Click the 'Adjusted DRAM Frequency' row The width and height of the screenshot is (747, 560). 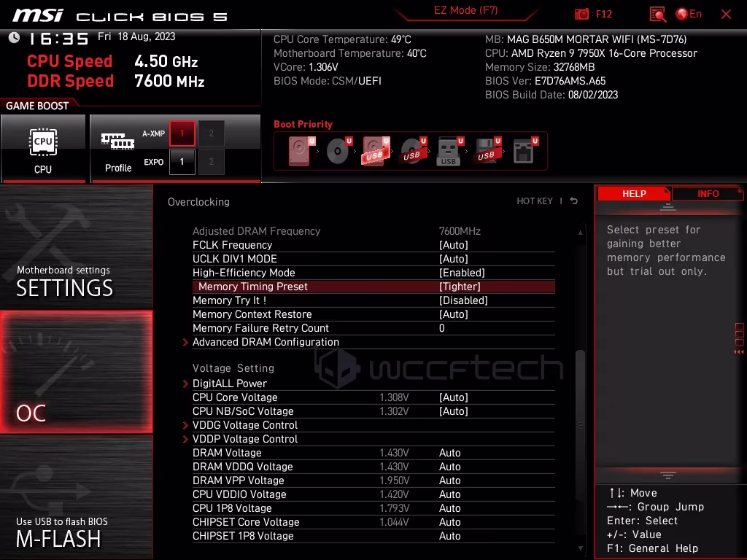(373, 231)
